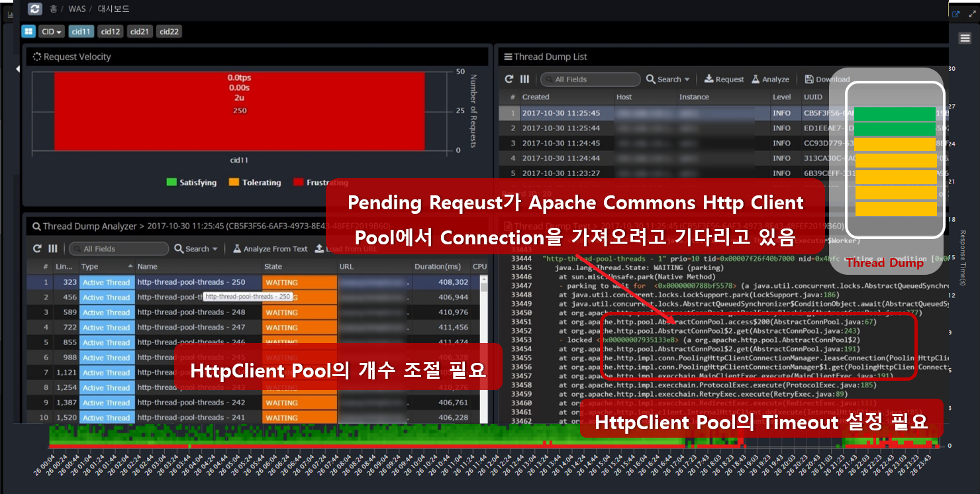The height and width of the screenshot is (494, 980).
Task: Open the Search dropdown in Thread Dump Analyzer
Action: tap(197, 248)
